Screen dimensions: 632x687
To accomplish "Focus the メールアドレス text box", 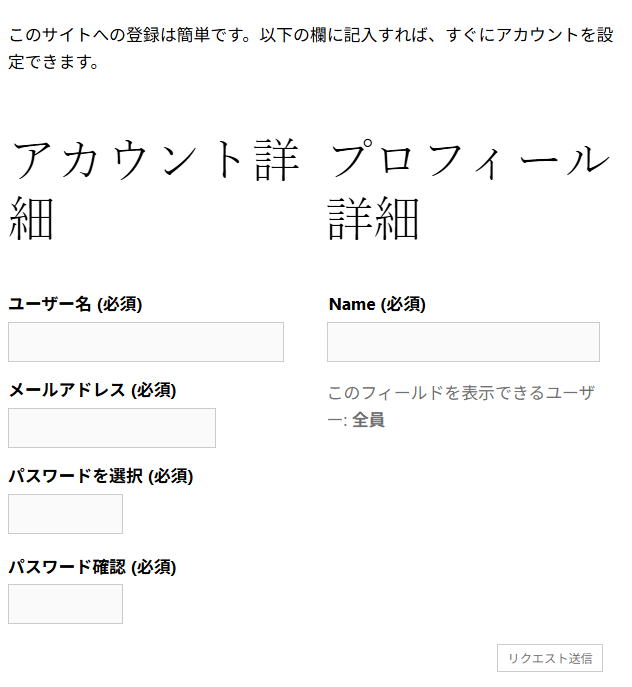I will 111,428.
